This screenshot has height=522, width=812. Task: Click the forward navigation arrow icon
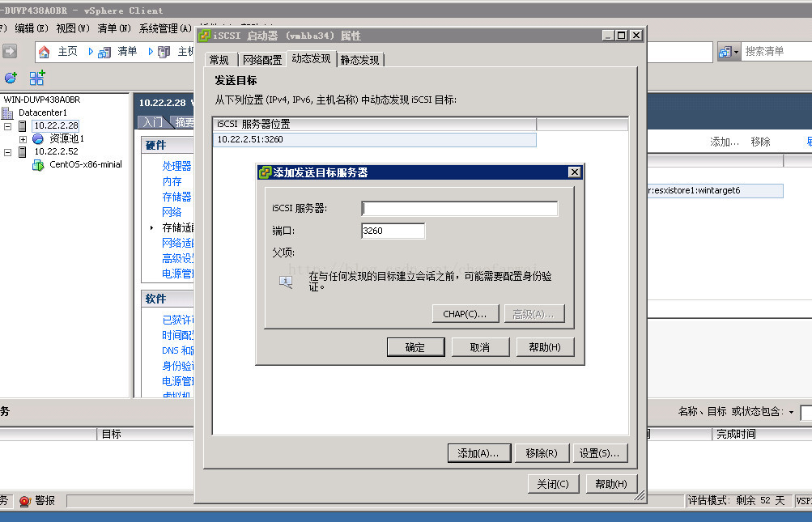pos(10,51)
